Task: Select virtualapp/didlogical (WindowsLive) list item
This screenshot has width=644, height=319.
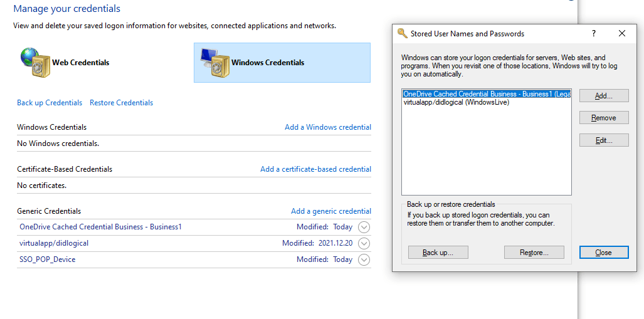Action: (x=457, y=102)
